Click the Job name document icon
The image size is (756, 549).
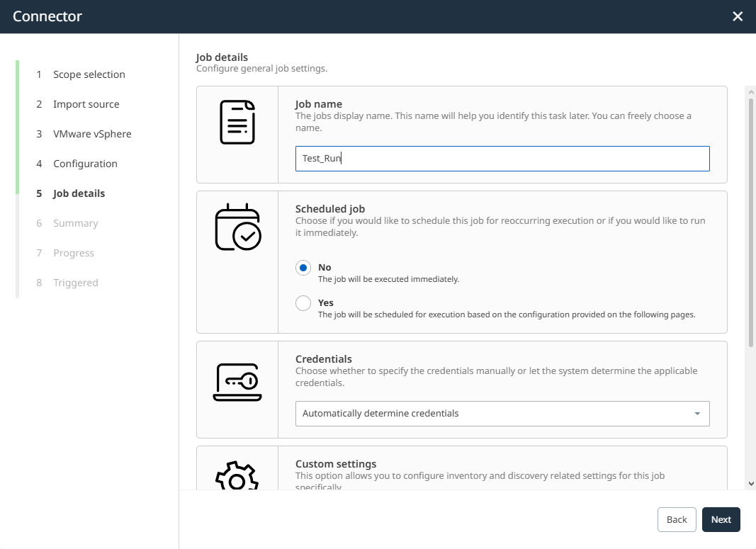237,122
